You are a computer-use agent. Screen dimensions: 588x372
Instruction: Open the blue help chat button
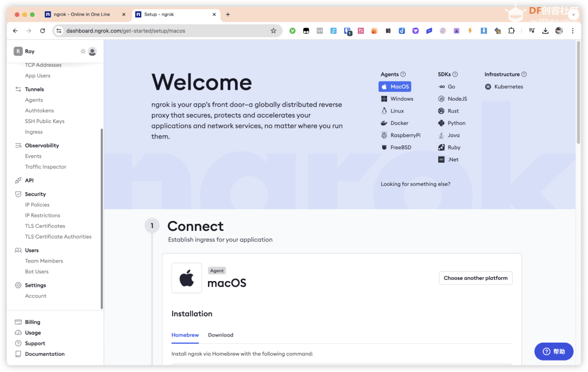[554, 351]
